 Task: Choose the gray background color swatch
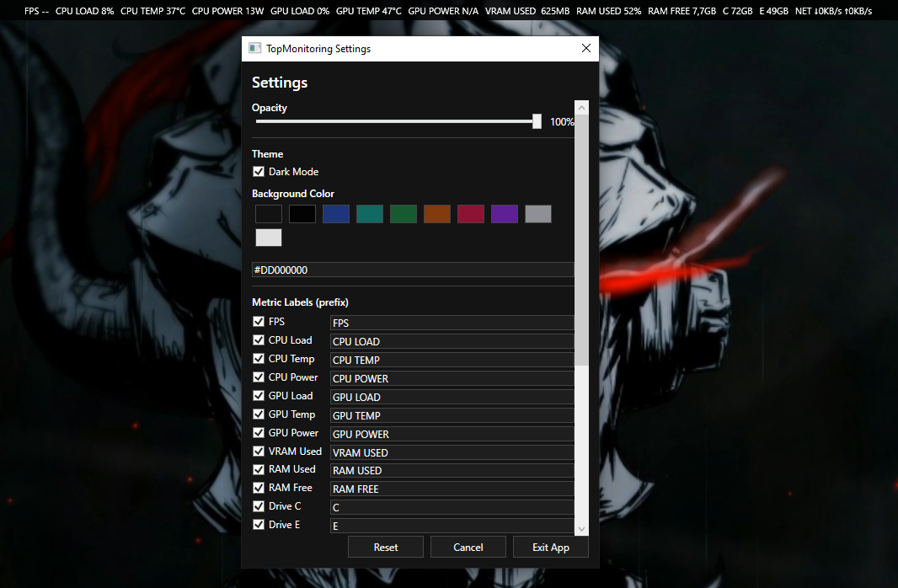click(x=537, y=214)
